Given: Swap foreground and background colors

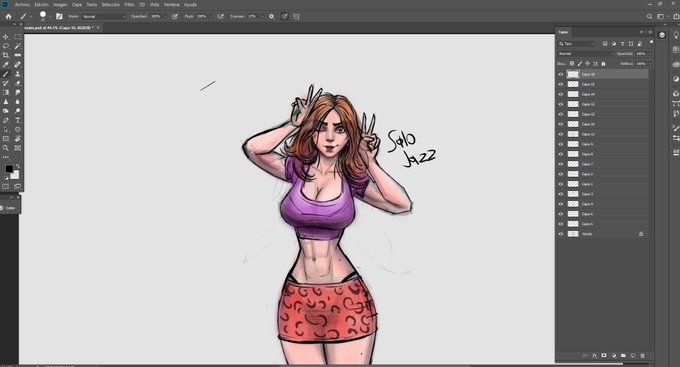Looking at the screenshot, I should coord(17,167).
